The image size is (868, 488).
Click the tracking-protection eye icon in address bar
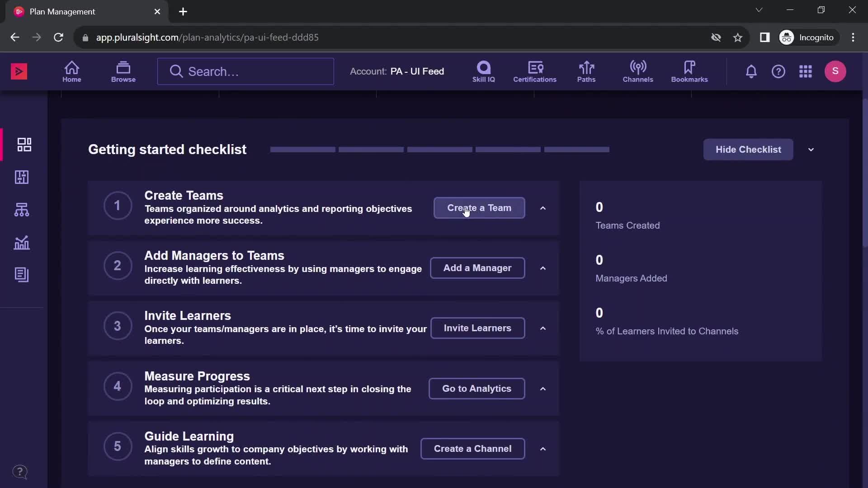tap(716, 38)
